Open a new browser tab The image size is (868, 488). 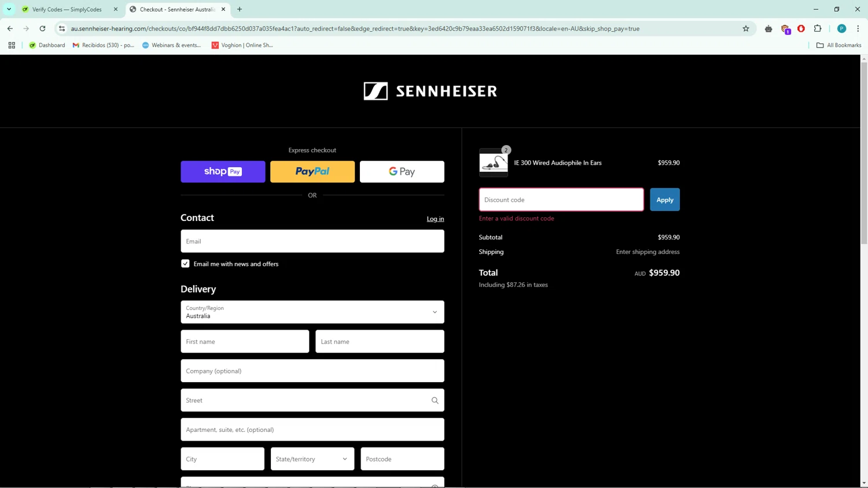(x=240, y=9)
